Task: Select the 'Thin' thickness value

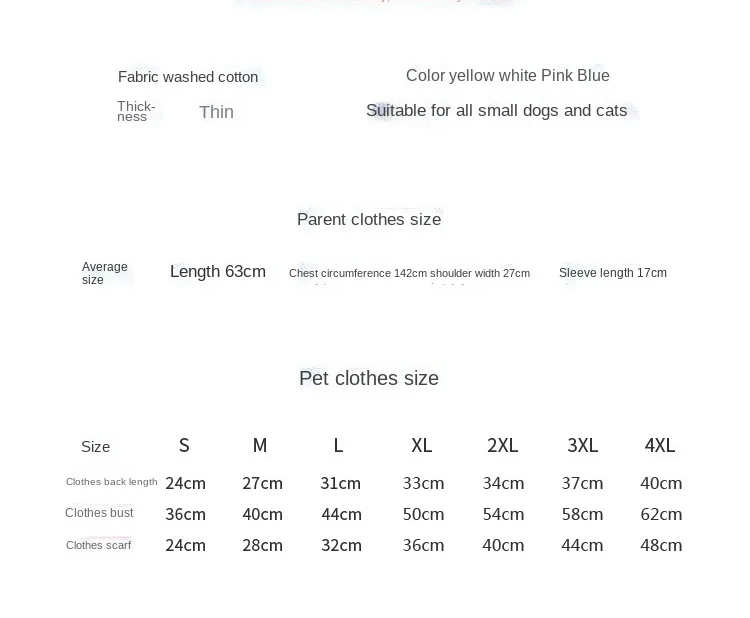Action: [x=216, y=112]
